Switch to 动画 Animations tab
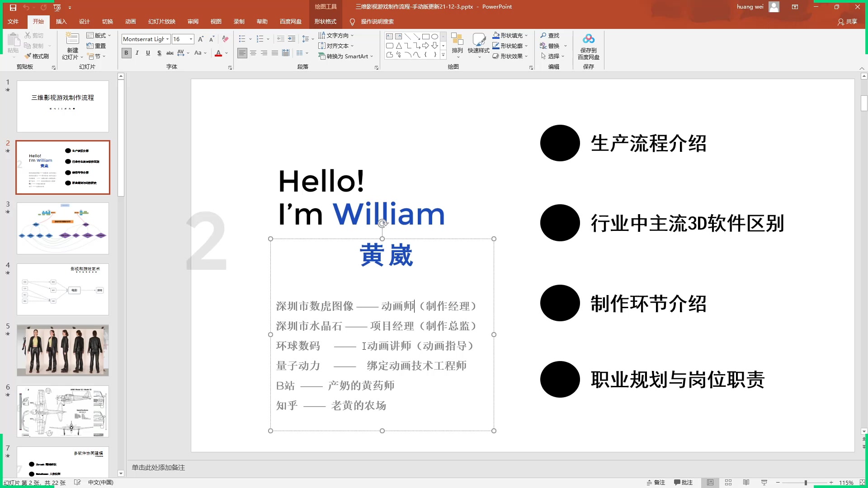868x488 pixels. (130, 21)
